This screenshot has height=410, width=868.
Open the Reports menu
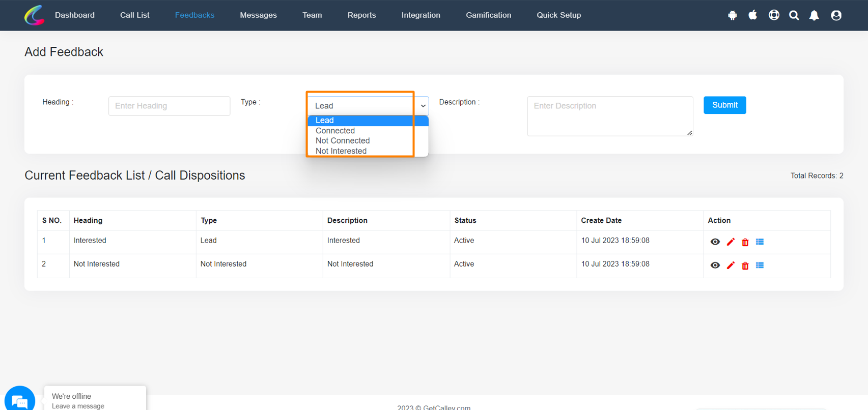point(361,15)
